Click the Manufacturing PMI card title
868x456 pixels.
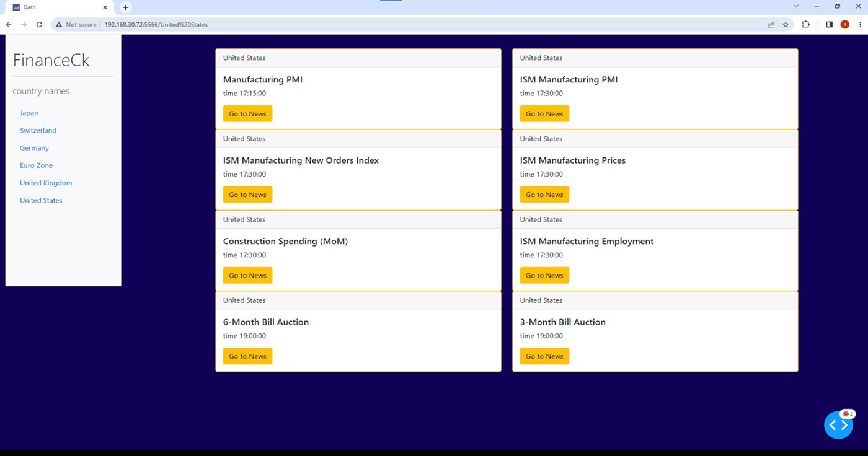tap(263, 80)
